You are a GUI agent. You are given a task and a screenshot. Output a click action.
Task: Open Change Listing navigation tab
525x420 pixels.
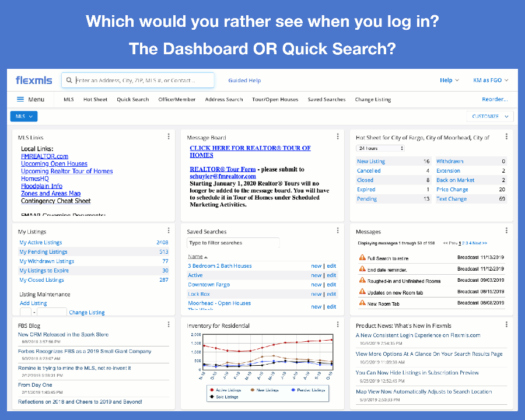click(373, 100)
